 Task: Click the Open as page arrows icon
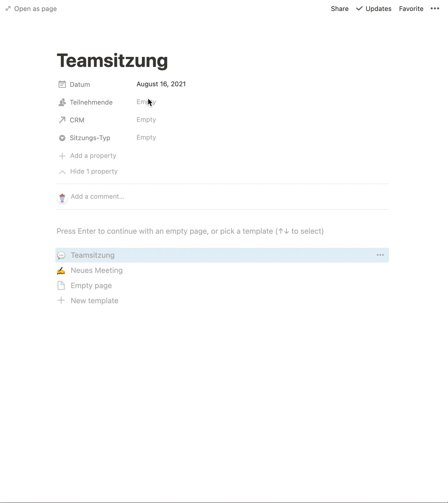(x=8, y=9)
